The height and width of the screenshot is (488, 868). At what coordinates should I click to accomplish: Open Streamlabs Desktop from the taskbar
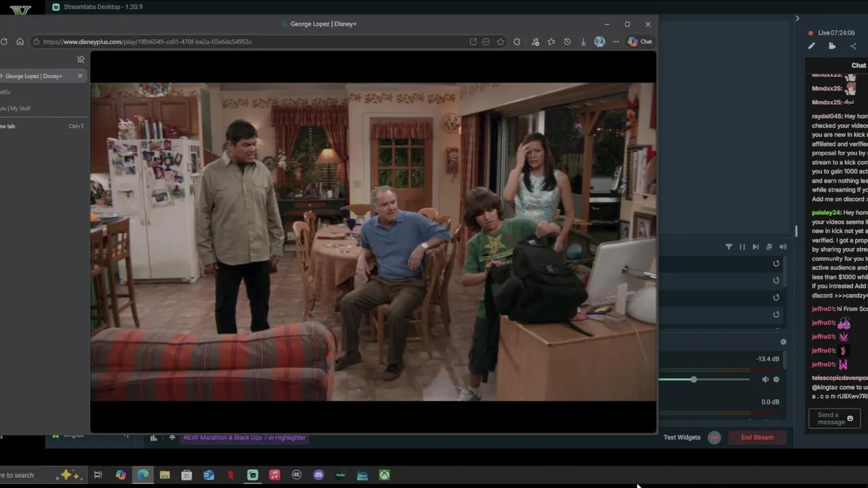click(x=253, y=475)
